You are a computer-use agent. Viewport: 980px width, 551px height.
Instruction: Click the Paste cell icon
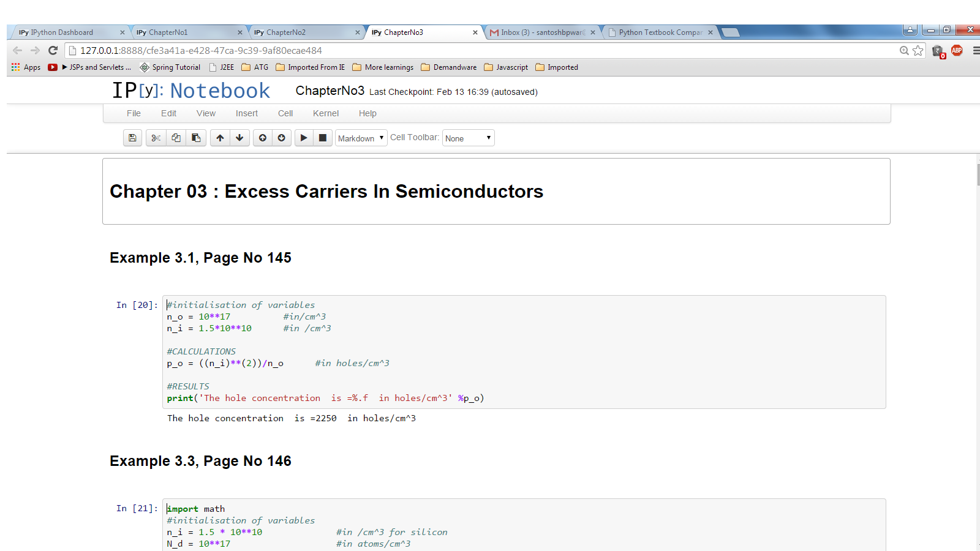coord(196,138)
